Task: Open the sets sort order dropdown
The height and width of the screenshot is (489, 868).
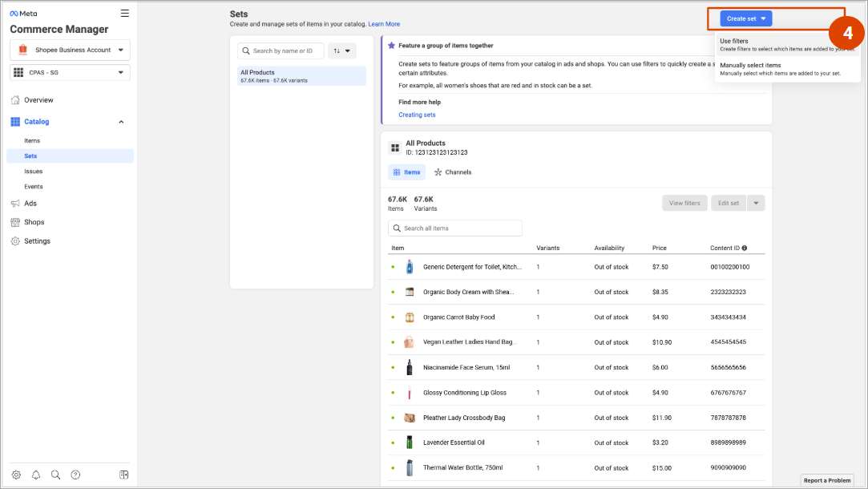Action: [342, 51]
